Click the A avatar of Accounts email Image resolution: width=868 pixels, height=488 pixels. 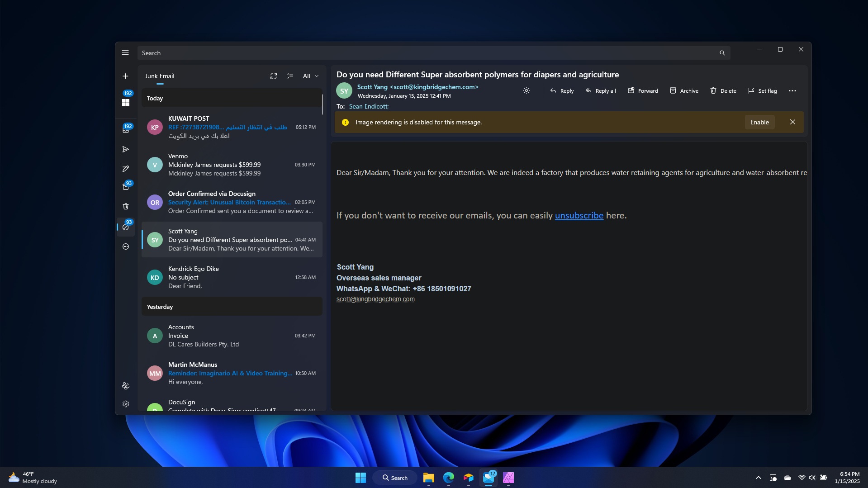[155, 336]
